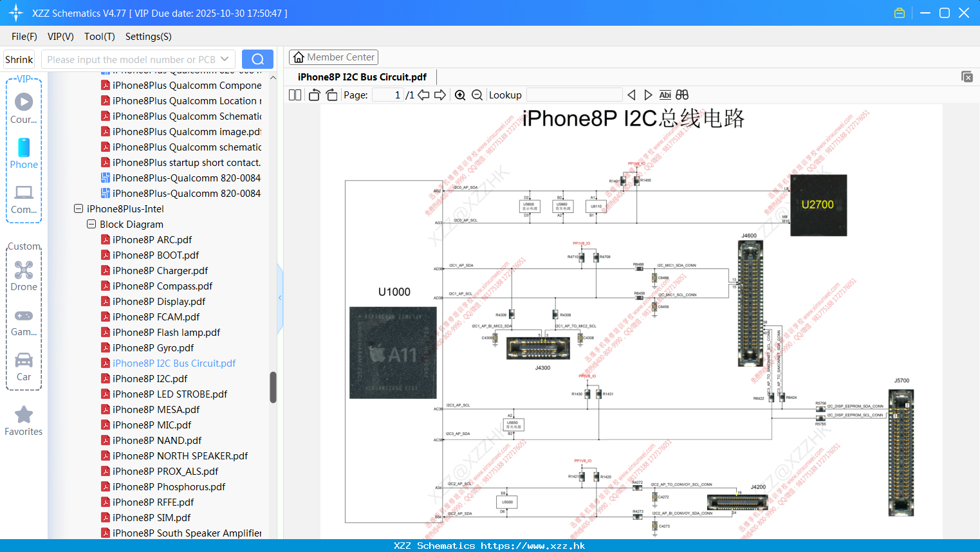Open iPhone8P LED STROBE.pdf

point(170,394)
